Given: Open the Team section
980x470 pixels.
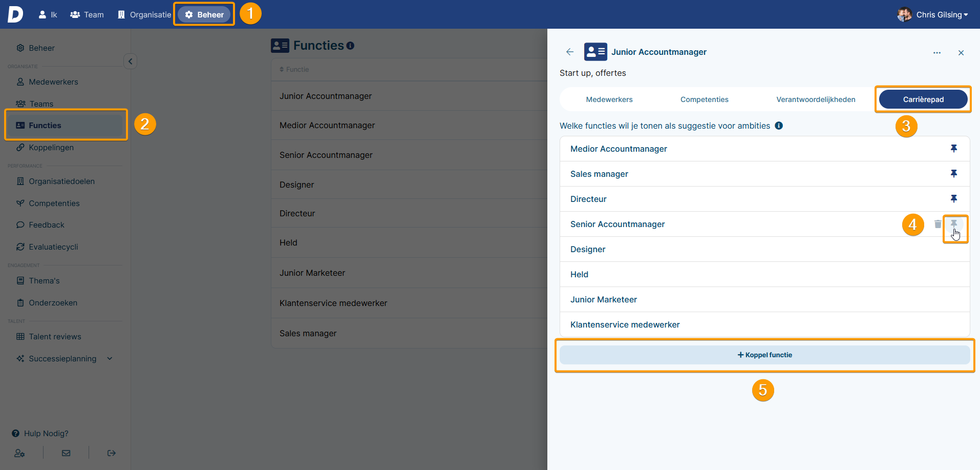Looking at the screenshot, I should point(87,14).
